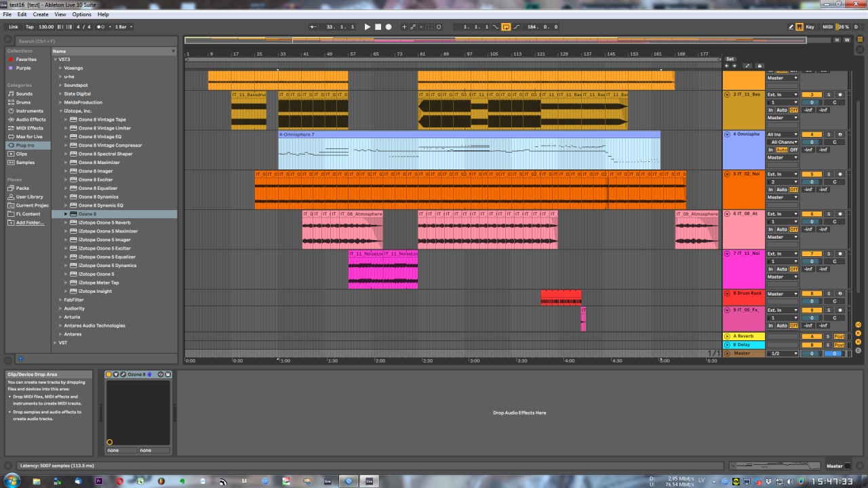Deactivate track 5 using its number button
The image size is (868, 488).
tap(811, 174)
